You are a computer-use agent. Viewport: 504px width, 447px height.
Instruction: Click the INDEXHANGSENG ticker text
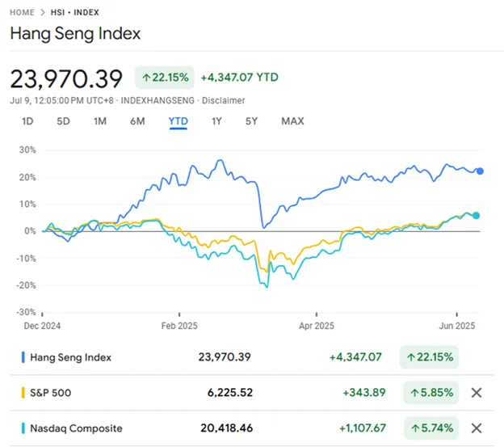(157, 101)
